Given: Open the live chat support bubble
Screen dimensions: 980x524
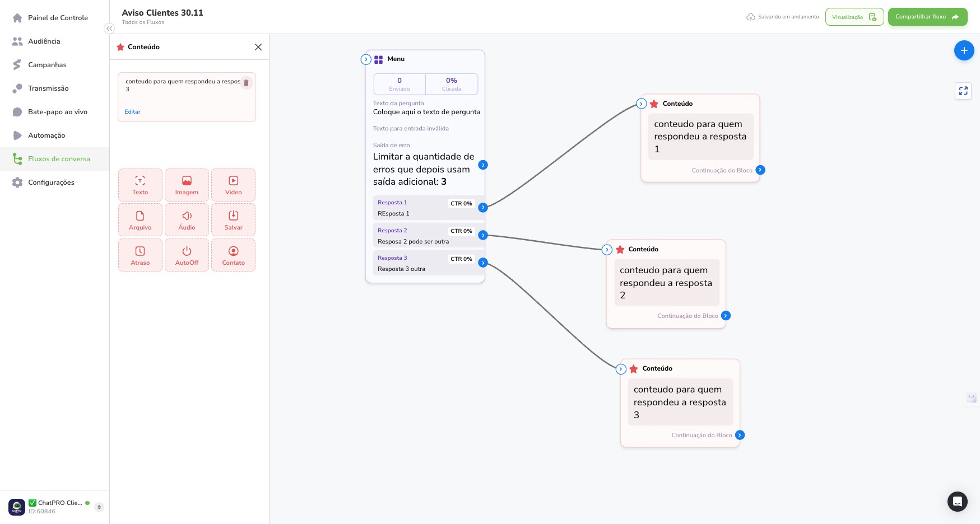Looking at the screenshot, I should 957,502.
